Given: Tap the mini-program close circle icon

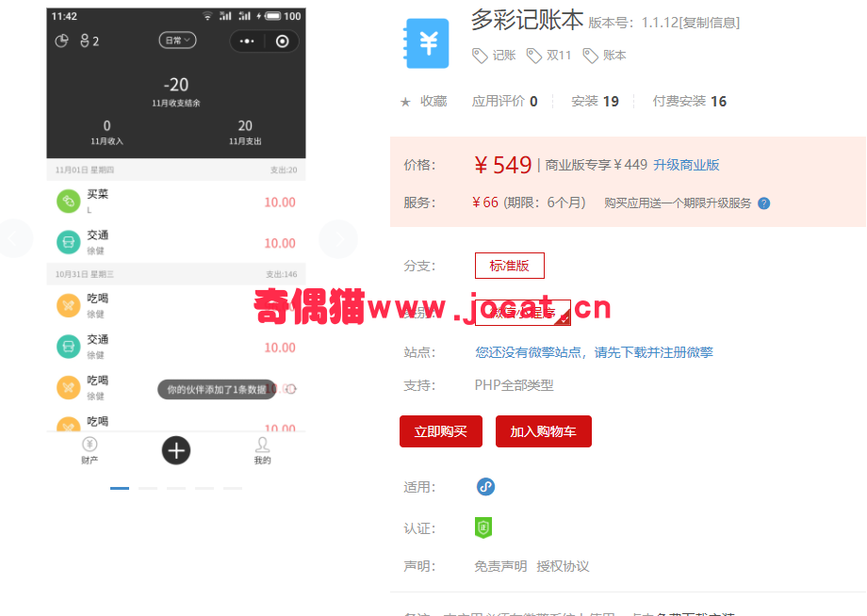Looking at the screenshot, I should 282,41.
